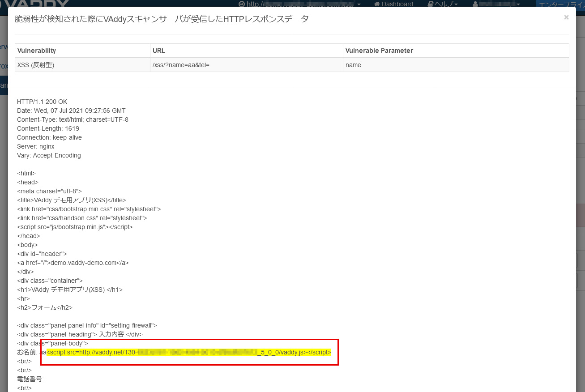Click the <h2>フォーム</h2> line

coord(45,307)
